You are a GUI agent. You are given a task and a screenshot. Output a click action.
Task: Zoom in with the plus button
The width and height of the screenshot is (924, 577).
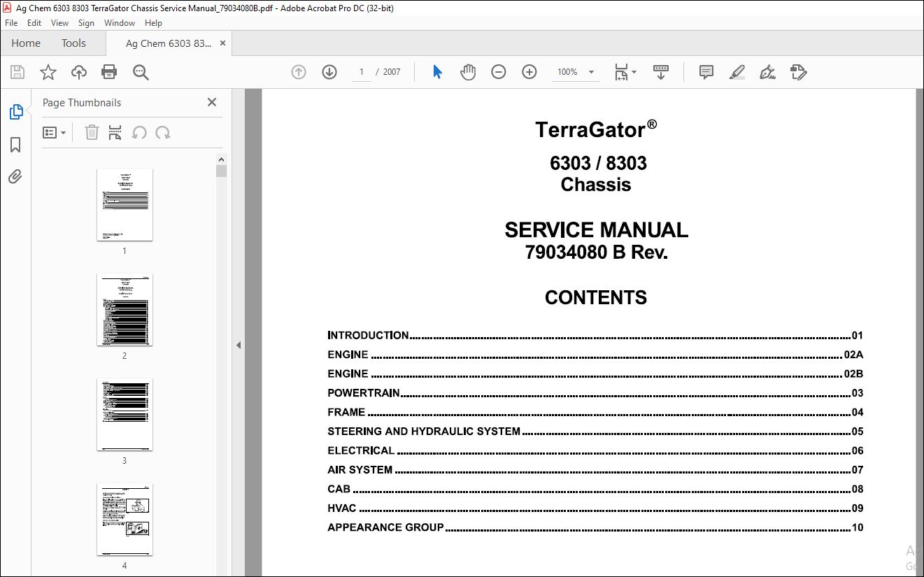pyautogui.click(x=529, y=72)
